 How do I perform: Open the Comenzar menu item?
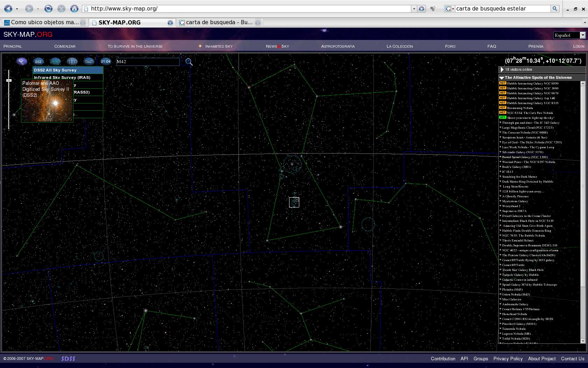(65, 46)
